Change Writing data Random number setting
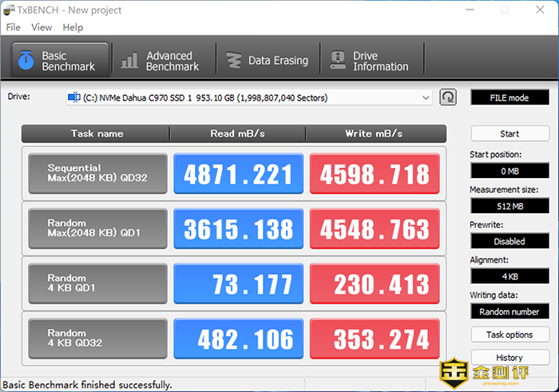 tap(509, 311)
